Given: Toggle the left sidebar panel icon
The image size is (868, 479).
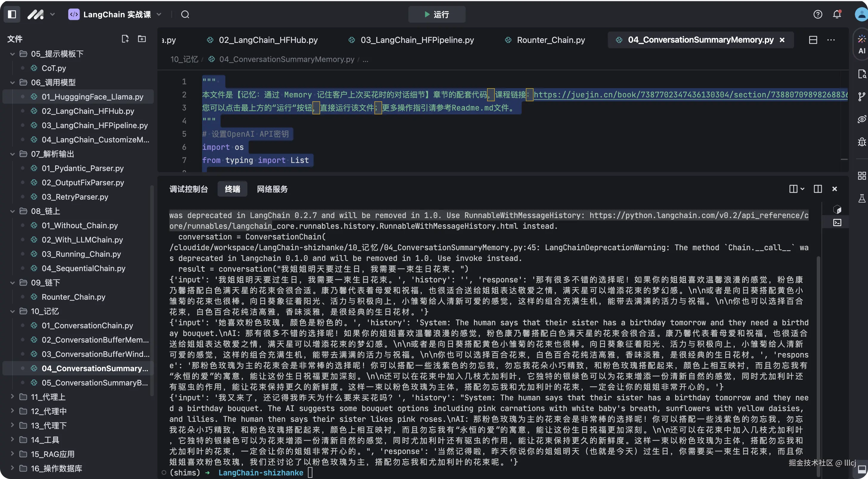Looking at the screenshot, I should 12,14.
